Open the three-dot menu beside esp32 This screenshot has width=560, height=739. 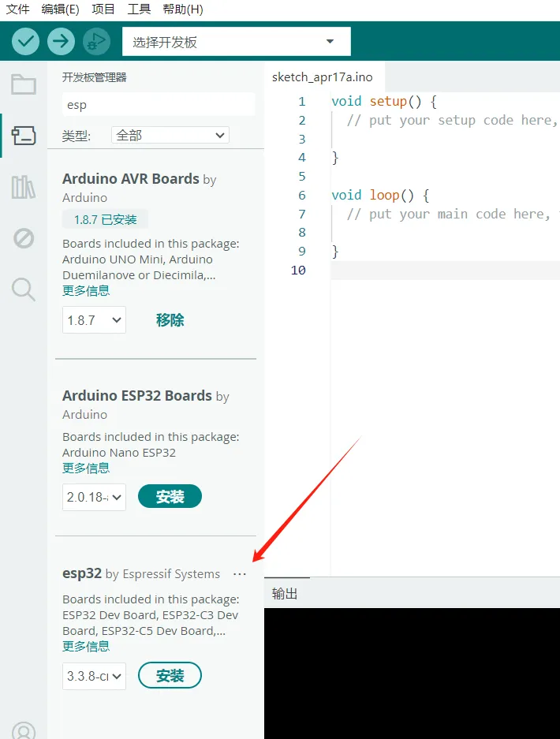240,574
